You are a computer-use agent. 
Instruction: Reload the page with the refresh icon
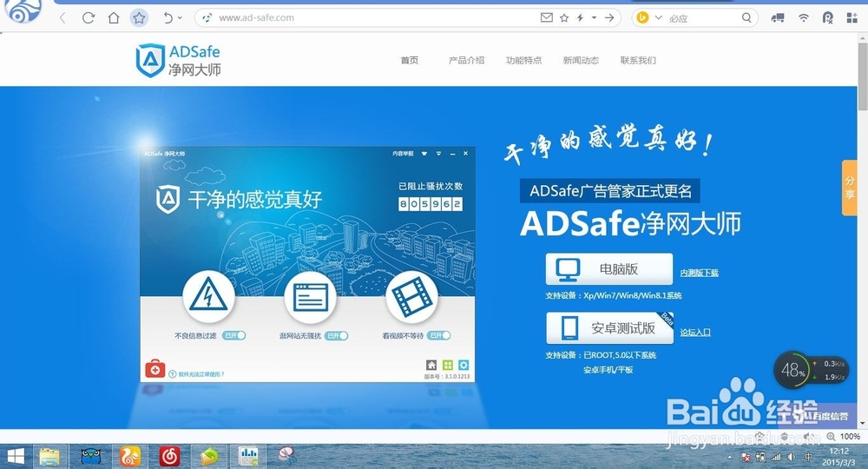pyautogui.click(x=88, y=17)
